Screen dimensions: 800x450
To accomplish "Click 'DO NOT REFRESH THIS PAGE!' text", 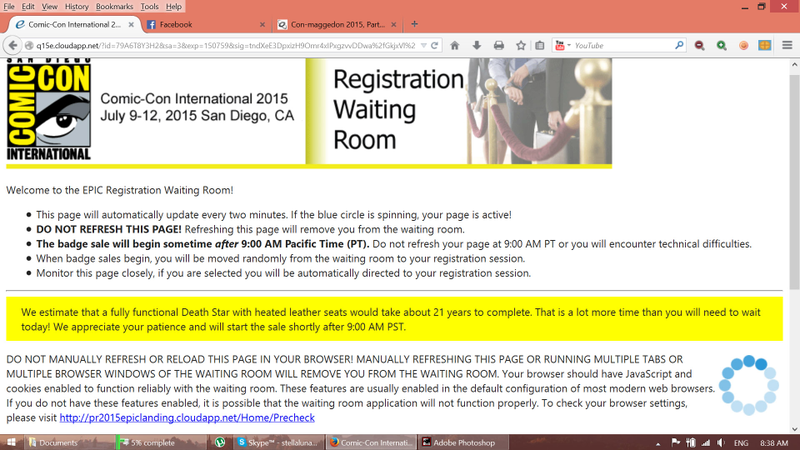I will (x=109, y=230).
